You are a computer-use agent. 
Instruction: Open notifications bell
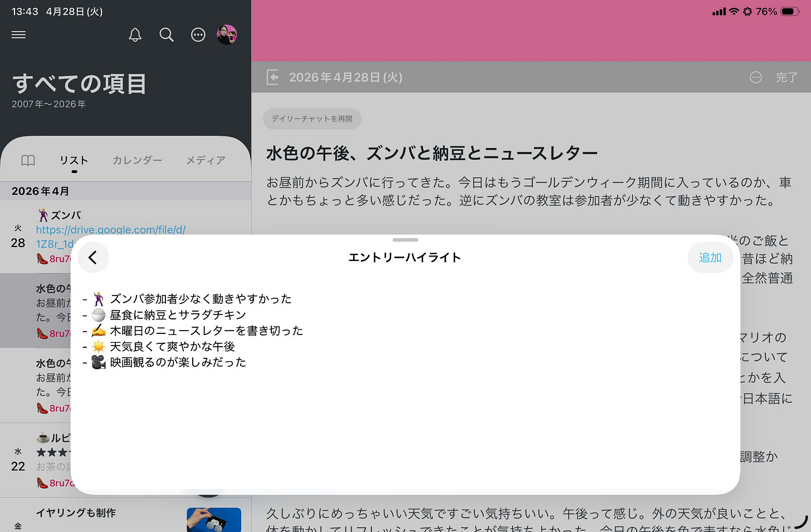tap(135, 35)
